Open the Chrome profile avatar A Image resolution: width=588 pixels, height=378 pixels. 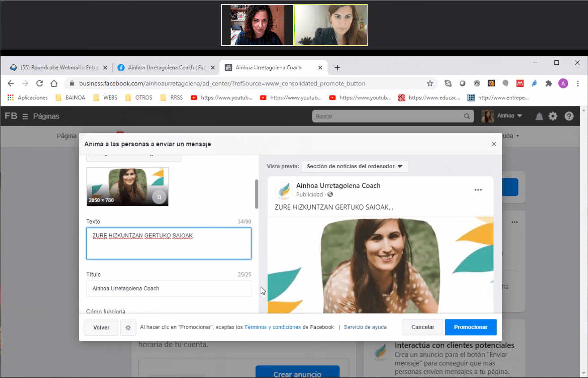(563, 83)
